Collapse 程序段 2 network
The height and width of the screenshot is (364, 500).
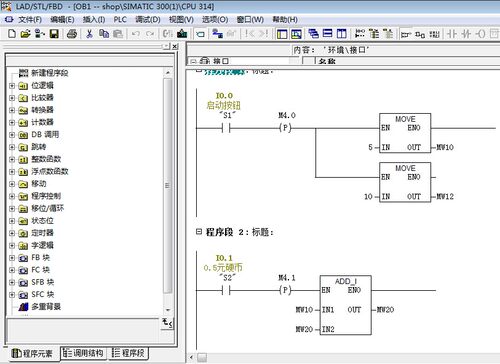click(199, 232)
